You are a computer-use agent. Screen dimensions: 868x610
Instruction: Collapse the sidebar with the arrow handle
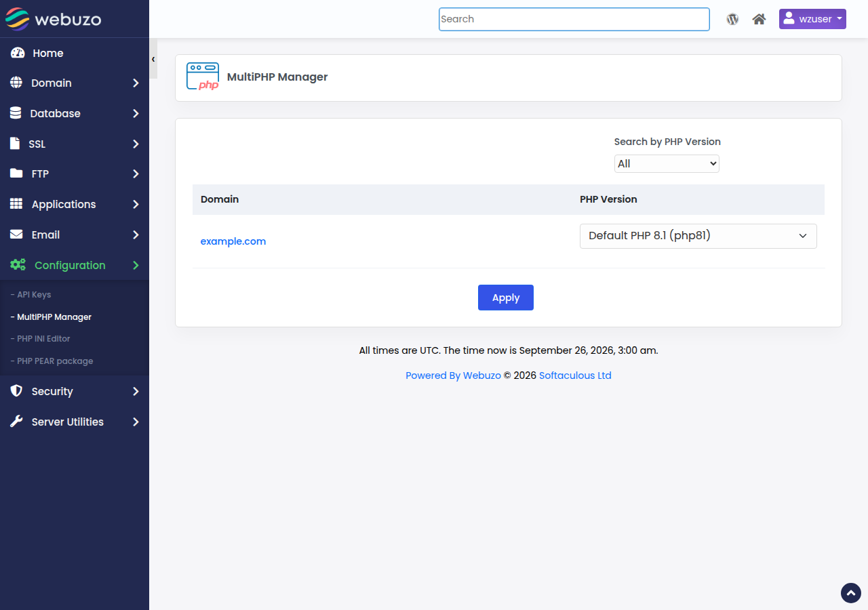tap(153, 60)
